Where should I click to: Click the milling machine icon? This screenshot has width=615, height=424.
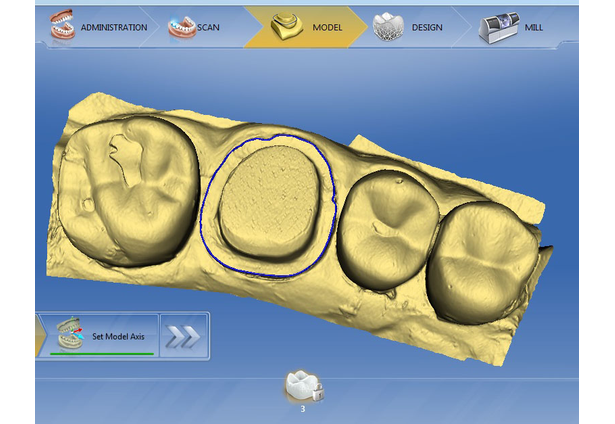pyautogui.click(x=499, y=27)
